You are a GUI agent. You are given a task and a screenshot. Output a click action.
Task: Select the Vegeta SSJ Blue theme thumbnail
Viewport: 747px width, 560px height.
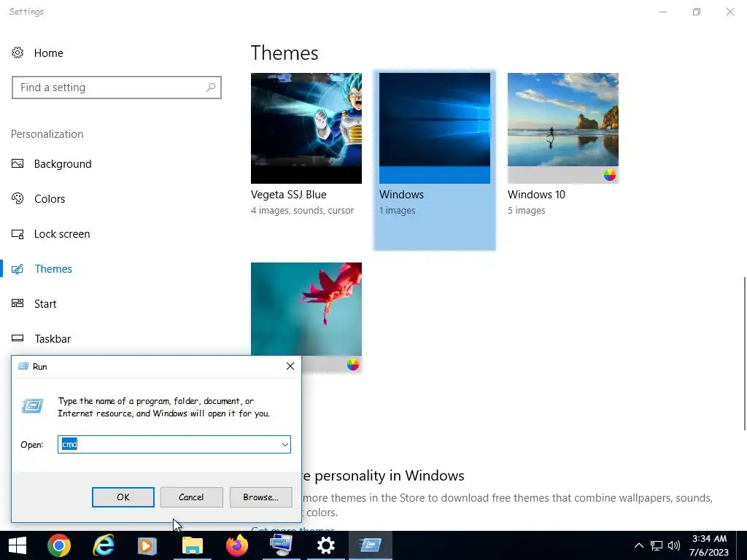coord(306,128)
